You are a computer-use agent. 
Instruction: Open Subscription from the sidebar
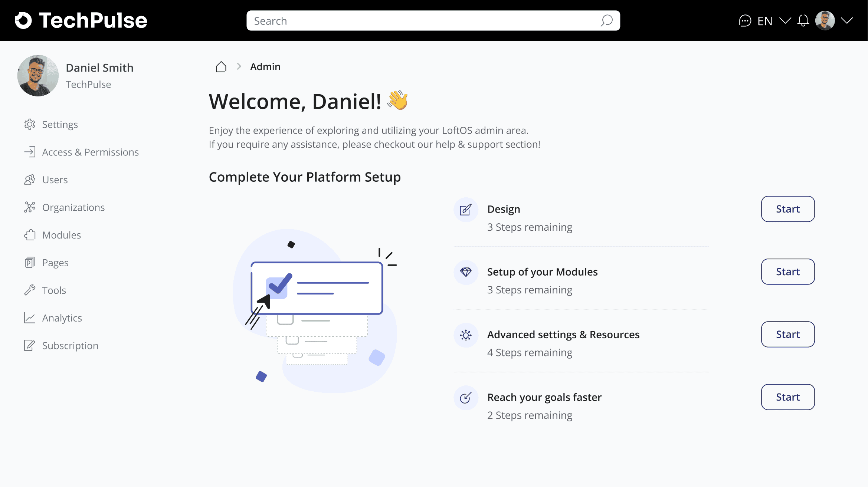point(70,346)
